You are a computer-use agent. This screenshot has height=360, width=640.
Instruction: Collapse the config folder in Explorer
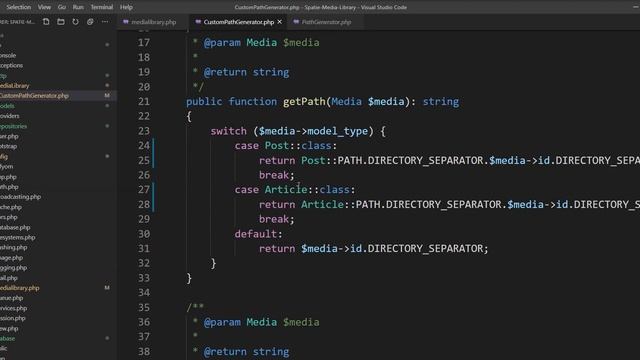4,156
